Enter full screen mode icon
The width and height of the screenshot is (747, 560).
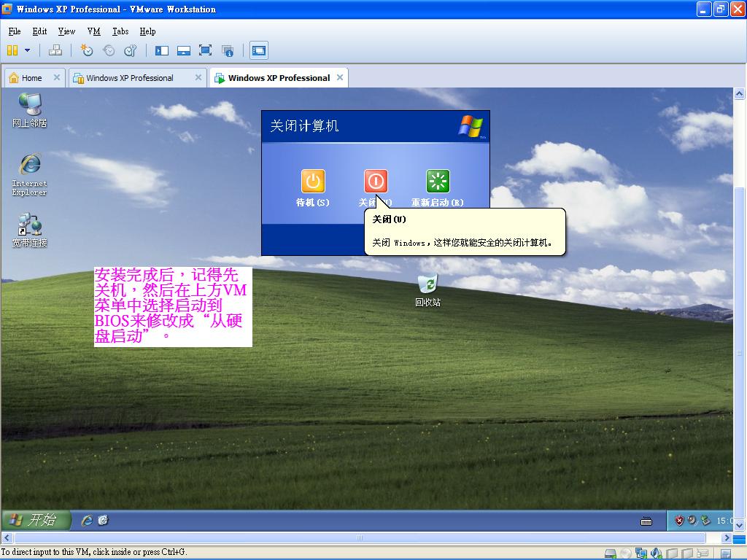click(x=205, y=50)
